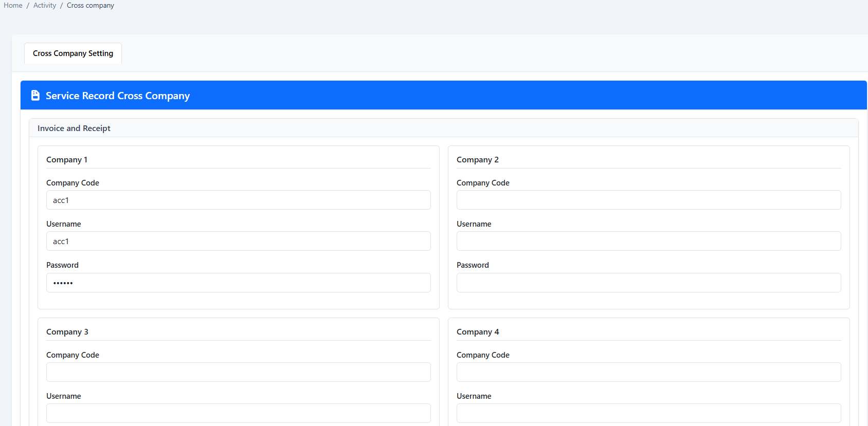Screen dimensions: 868x426
Task: Click Company Code label under Company 2
Action: point(483,183)
